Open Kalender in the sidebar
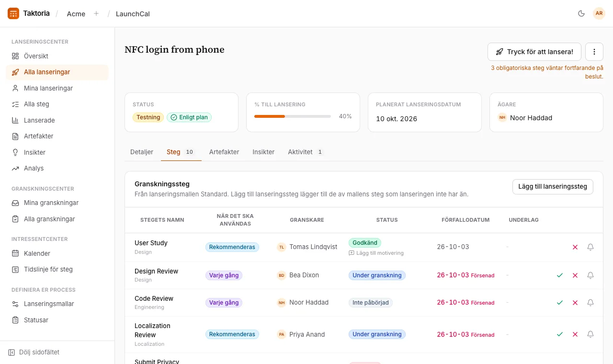 coord(57,253)
